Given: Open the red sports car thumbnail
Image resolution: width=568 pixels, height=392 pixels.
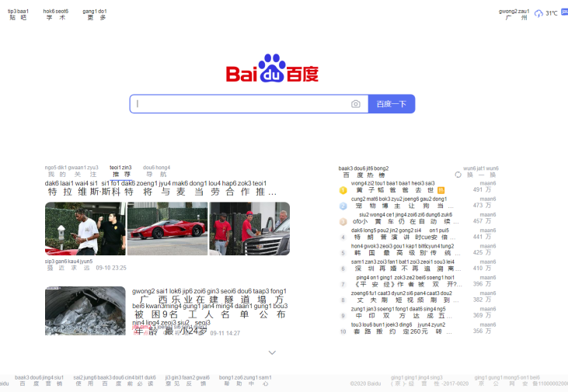Looking at the screenshot, I should tap(167, 229).
